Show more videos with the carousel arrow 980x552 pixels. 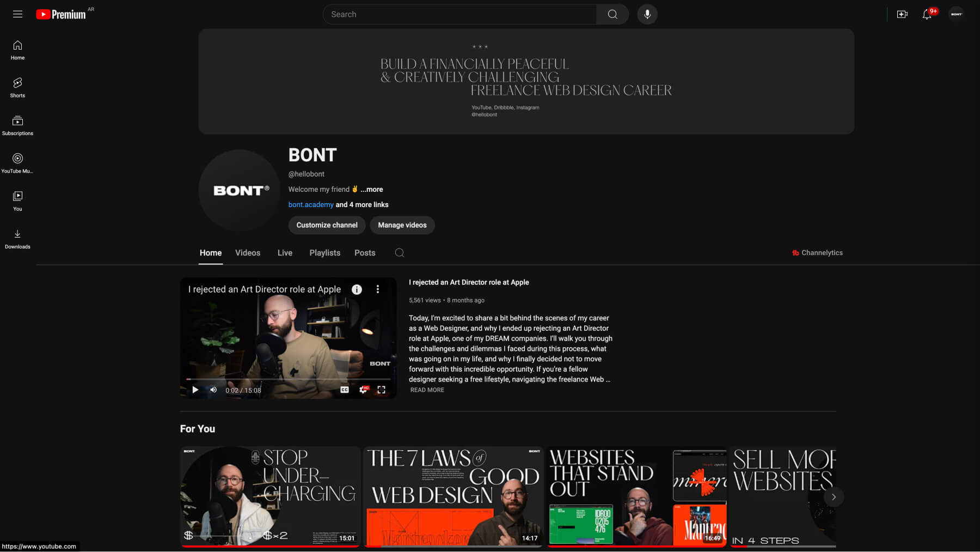[833, 497]
